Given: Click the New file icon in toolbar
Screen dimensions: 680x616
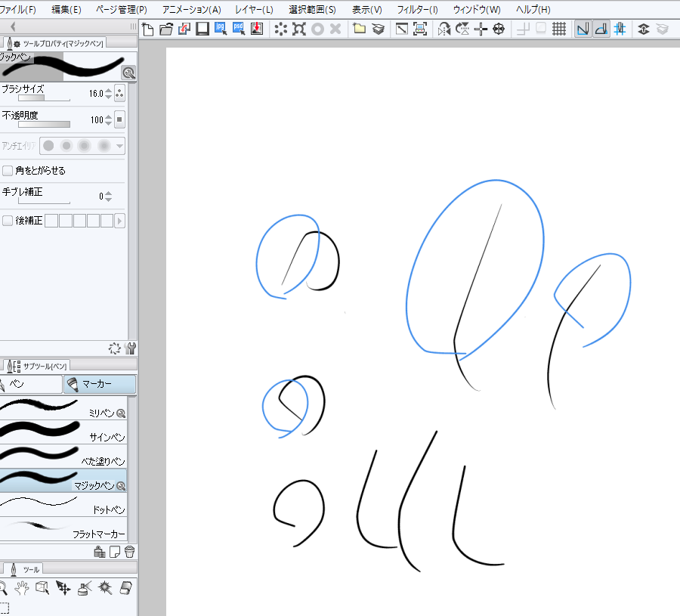Looking at the screenshot, I should coord(147,29).
